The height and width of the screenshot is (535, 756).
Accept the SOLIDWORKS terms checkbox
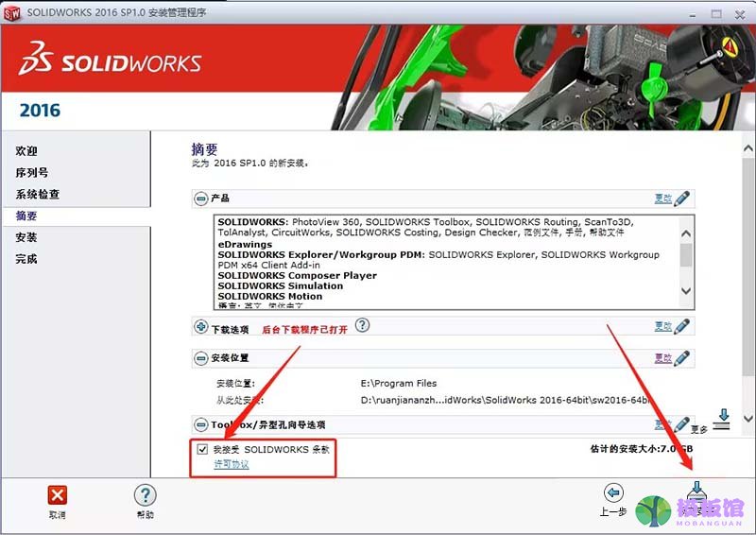point(202,450)
